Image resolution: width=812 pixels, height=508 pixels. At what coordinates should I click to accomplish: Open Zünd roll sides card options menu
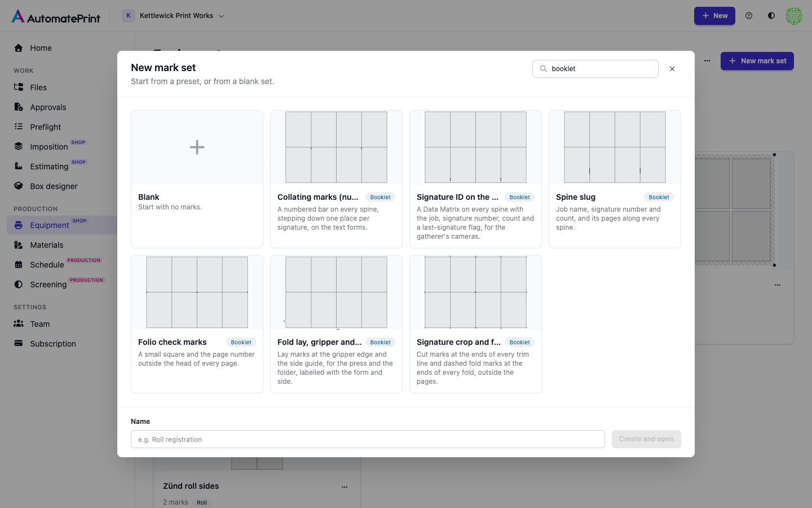(345, 487)
